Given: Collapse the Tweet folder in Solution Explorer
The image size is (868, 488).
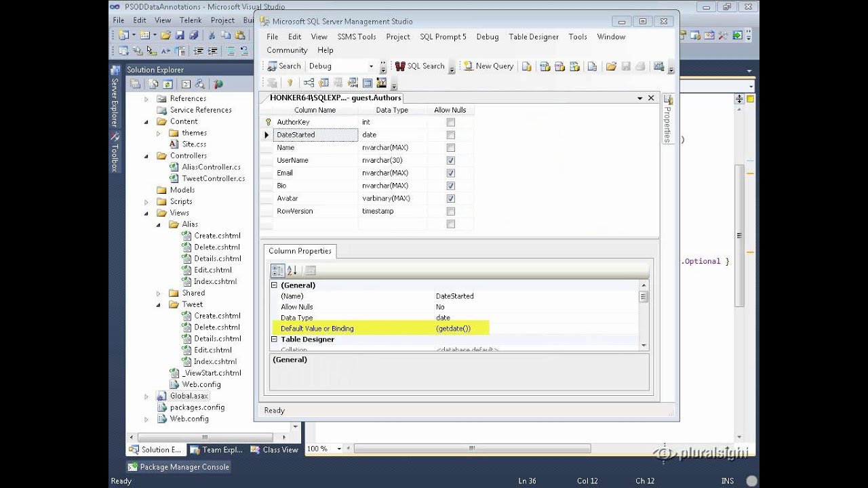Looking at the screenshot, I should click(158, 304).
